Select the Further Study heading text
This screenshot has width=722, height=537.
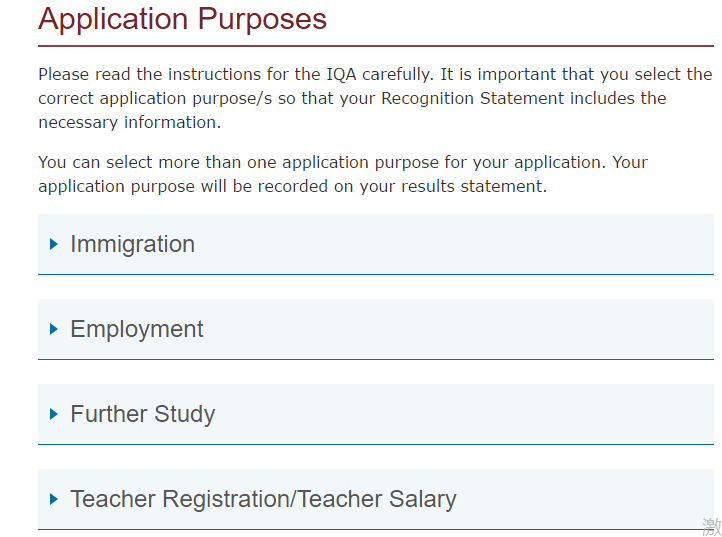[x=143, y=414]
